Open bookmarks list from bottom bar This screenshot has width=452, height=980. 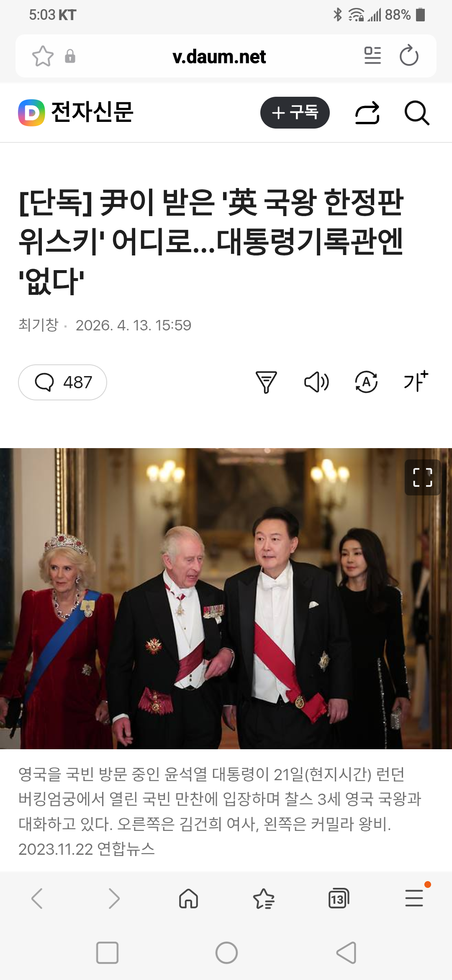click(264, 898)
